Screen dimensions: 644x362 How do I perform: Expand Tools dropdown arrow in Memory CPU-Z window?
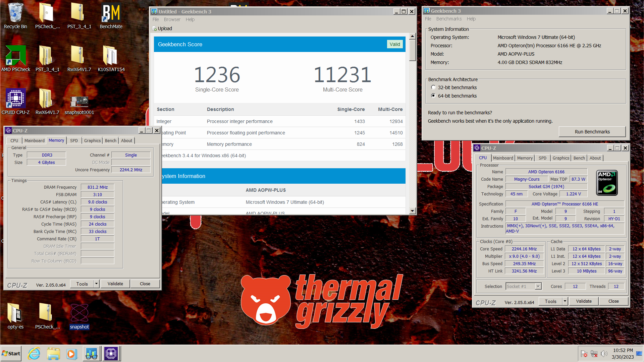[x=96, y=284]
